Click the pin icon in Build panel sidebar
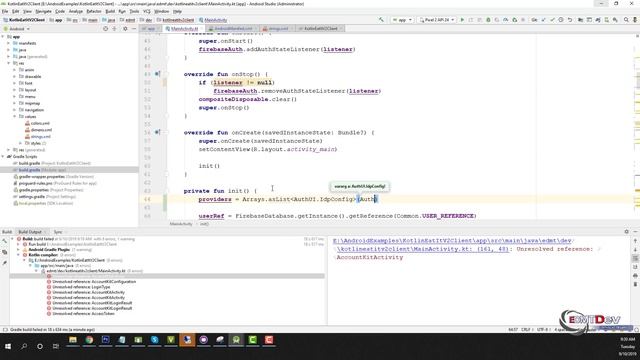640x360 pixels. [x=4, y=263]
